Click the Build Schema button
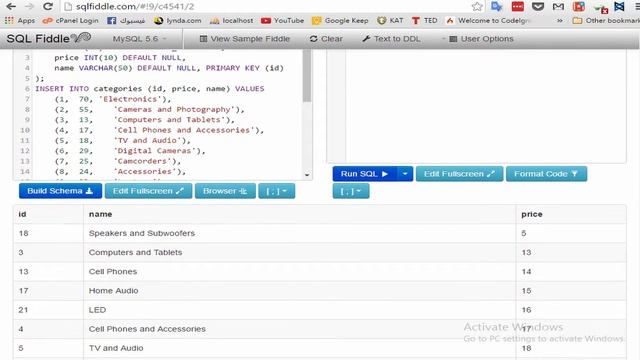The height and width of the screenshot is (360, 640). 60,191
